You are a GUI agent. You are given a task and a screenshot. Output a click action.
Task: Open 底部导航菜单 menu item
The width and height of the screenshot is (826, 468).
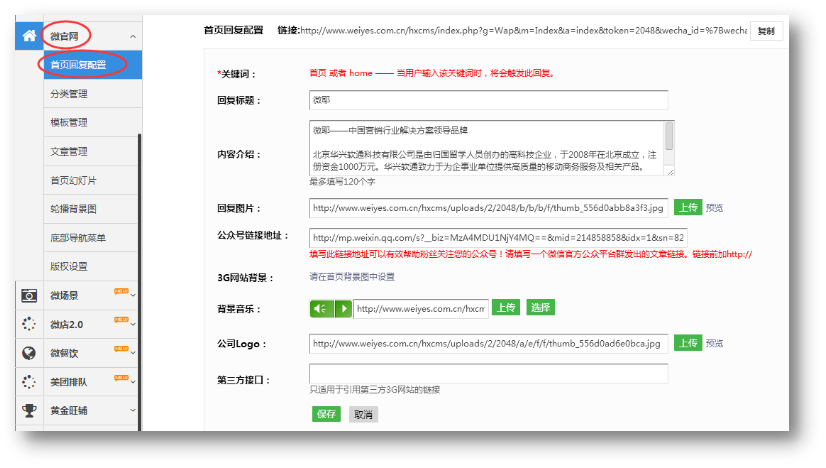click(91, 238)
